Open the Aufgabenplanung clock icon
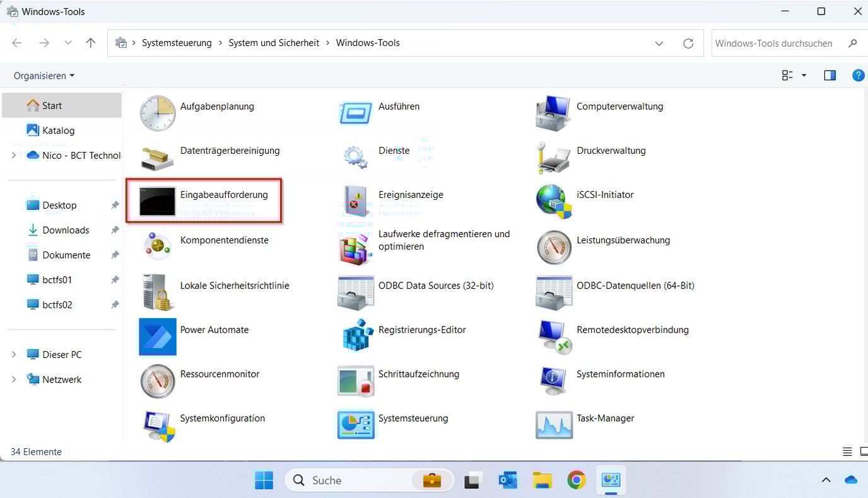This screenshot has width=868, height=498. (x=158, y=113)
